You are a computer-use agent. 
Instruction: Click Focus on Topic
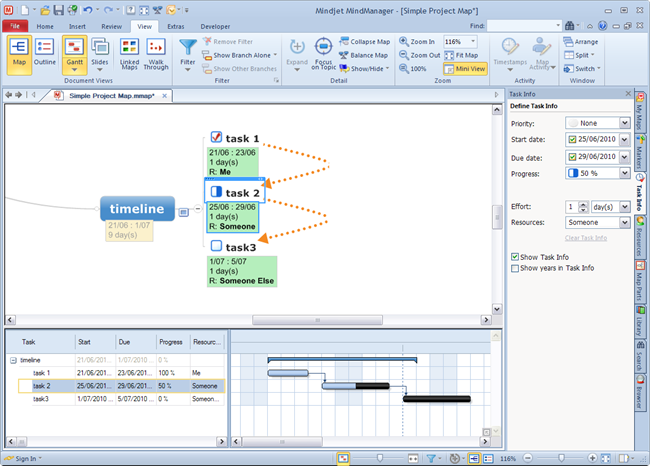323,53
